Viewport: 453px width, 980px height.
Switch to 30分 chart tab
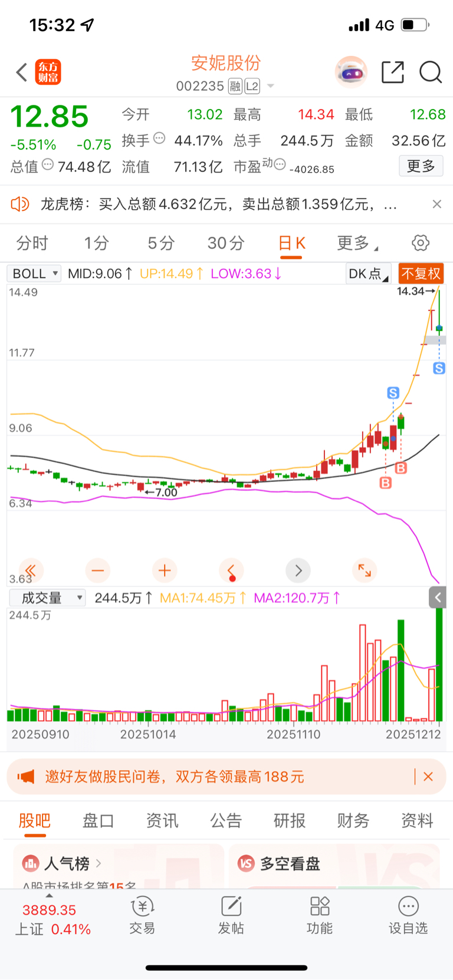[226, 243]
